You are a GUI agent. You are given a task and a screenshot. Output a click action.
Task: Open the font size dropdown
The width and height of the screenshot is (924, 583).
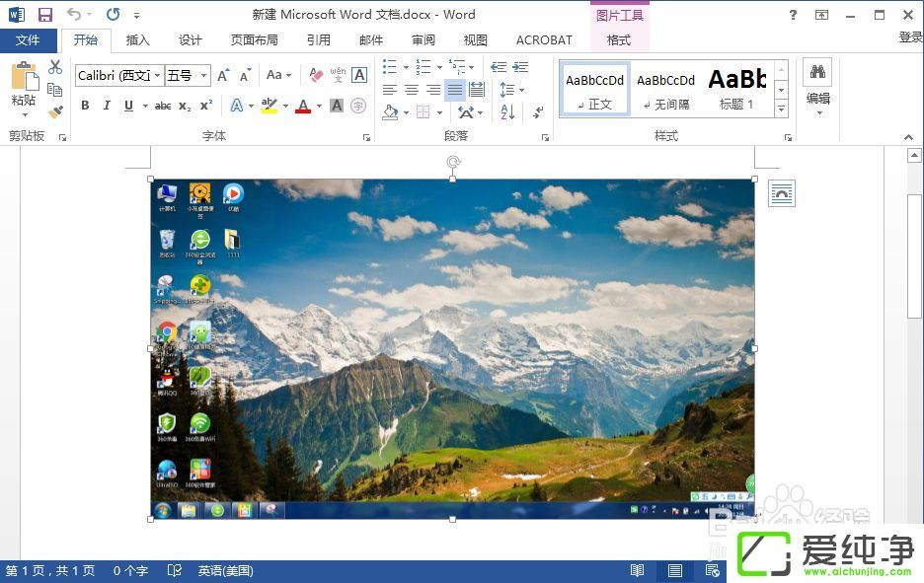(x=203, y=74)
